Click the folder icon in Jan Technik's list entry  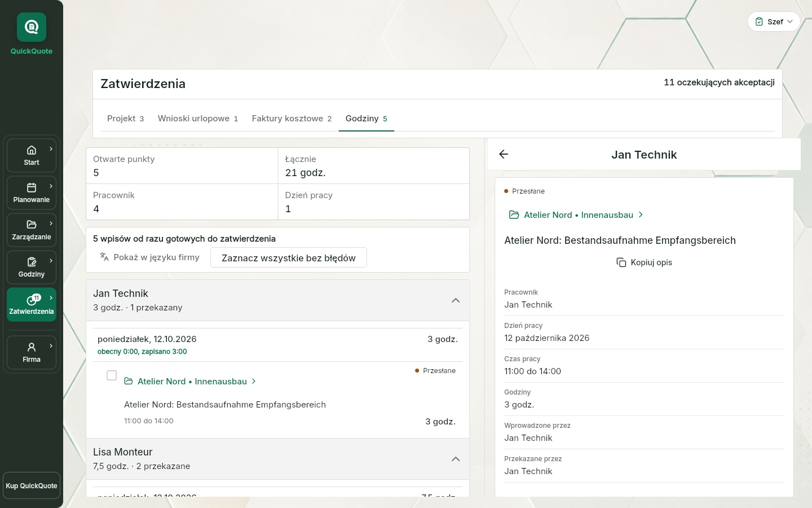coord(129,382)
